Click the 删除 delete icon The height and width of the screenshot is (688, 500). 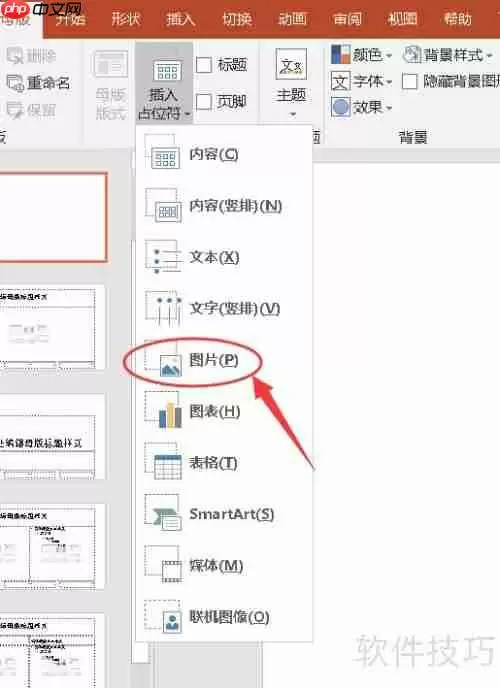pos(15,56)
